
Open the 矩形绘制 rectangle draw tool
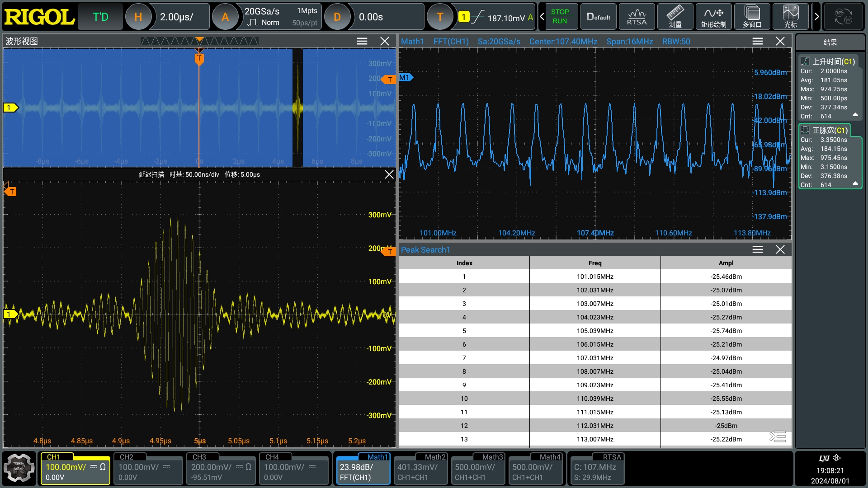(x=714, y=17)
